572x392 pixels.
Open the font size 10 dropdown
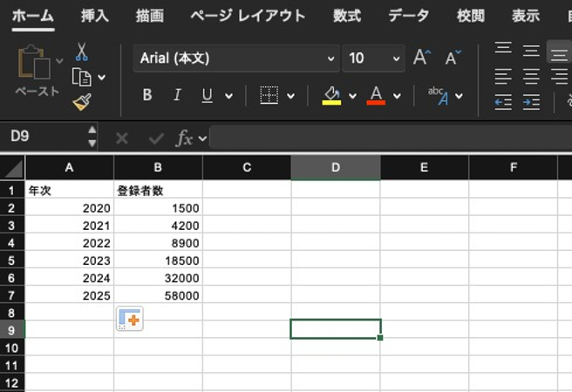click(x=396, y=58)
